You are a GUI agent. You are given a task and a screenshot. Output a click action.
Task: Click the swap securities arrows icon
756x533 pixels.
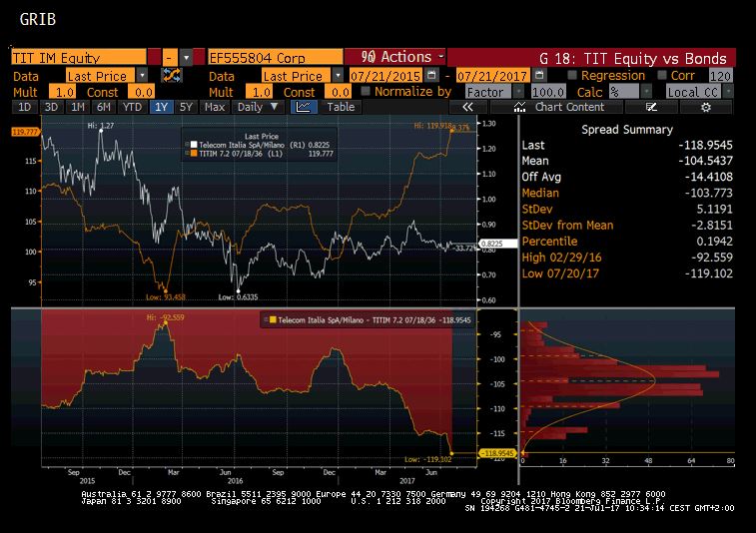point(172,75)
